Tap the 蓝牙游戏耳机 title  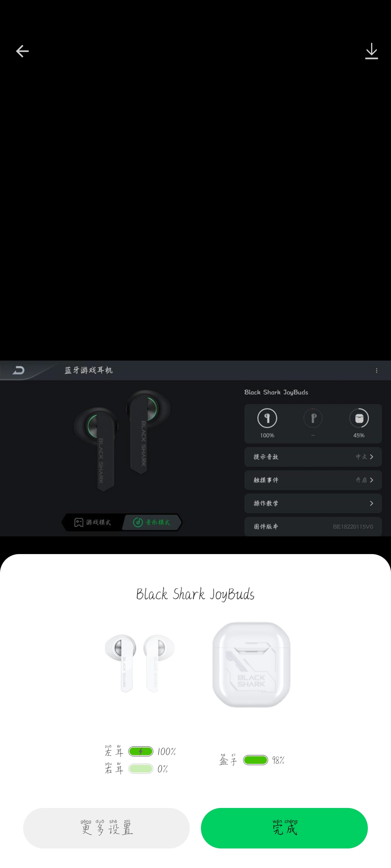[x=89, y=370]
